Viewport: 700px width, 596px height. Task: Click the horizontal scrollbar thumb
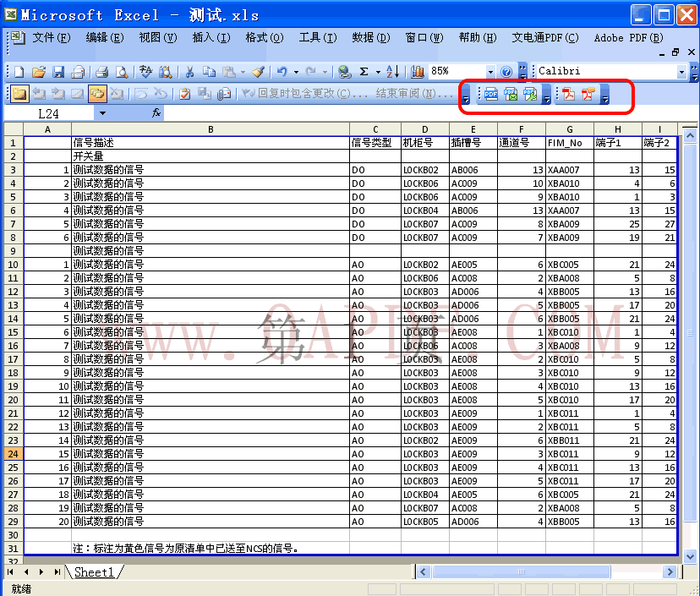(521, 571)
